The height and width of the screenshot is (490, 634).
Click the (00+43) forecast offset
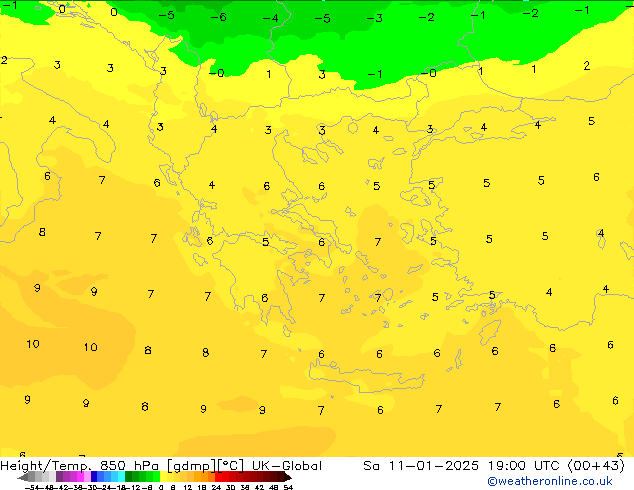click(x=597, y=466)
